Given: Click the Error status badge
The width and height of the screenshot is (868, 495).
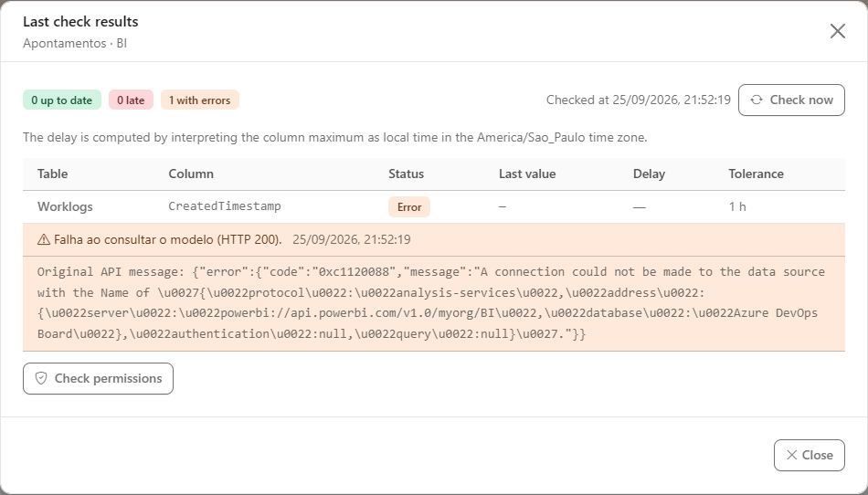Looking at the screenshot, I should (409, 206).
